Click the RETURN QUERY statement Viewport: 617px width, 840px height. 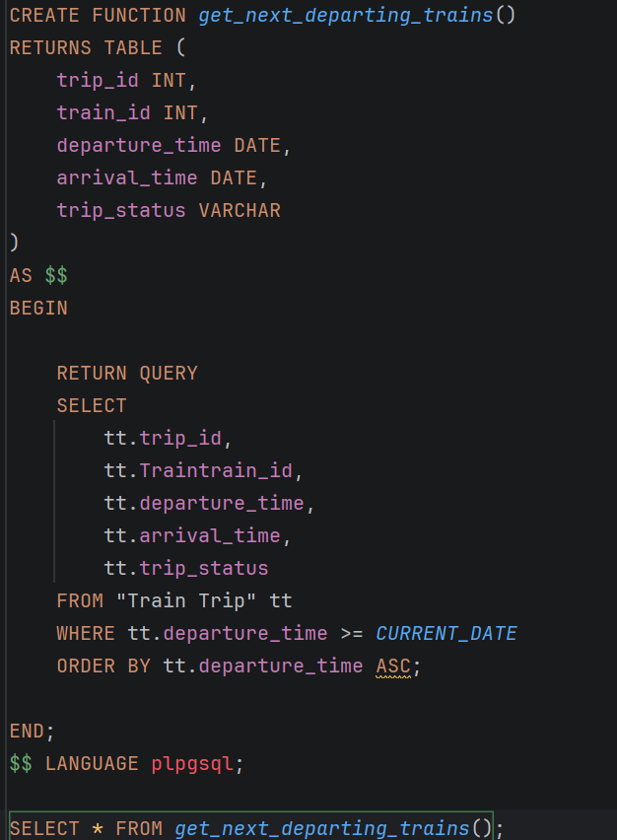(x=127, y=373)
